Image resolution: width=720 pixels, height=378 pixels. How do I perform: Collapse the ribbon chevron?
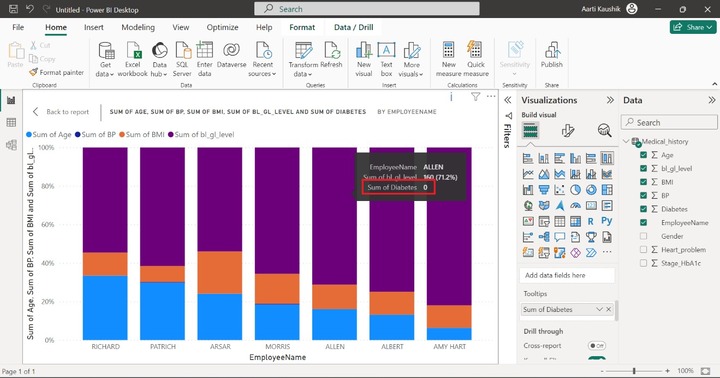[x=714, y=84]
